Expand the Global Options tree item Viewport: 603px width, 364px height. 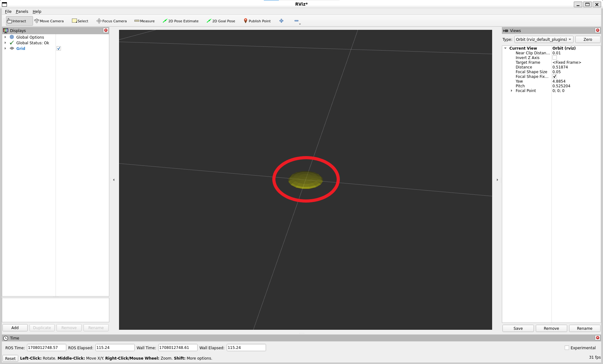(5, 37)
